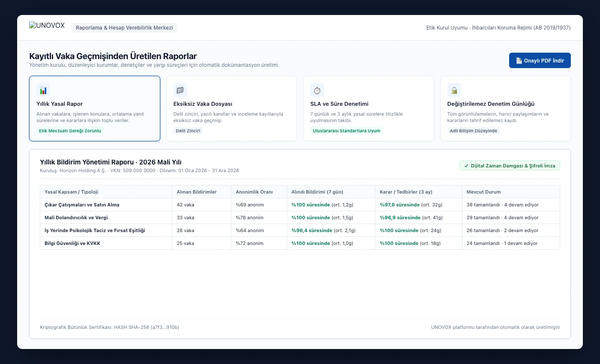Click the UNOVOX logo image
Image resolution: width=600 pixels, height=364 pixels.
(x=47, y=26)
